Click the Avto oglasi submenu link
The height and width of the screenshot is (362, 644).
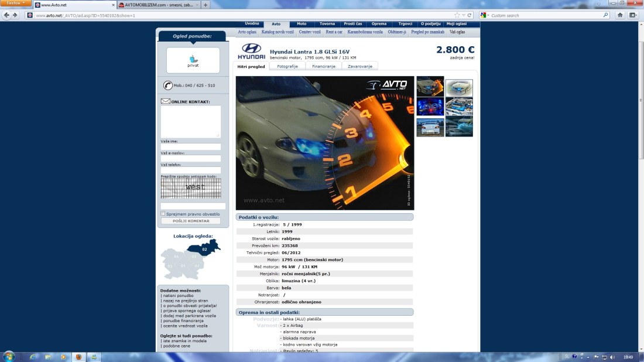click(x=247, y=32)
